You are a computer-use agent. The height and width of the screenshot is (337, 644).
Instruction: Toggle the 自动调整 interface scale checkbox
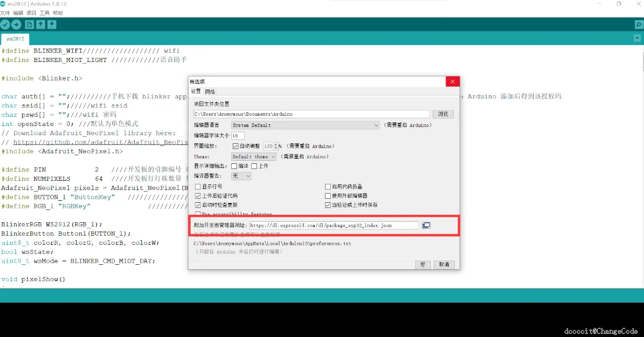(x=235, y=146)
